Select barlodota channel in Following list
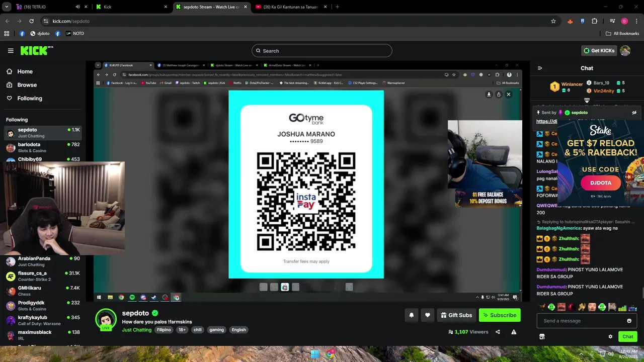Image resolution: width=644 pixels, height=362 pixels. tap(43, 147)
